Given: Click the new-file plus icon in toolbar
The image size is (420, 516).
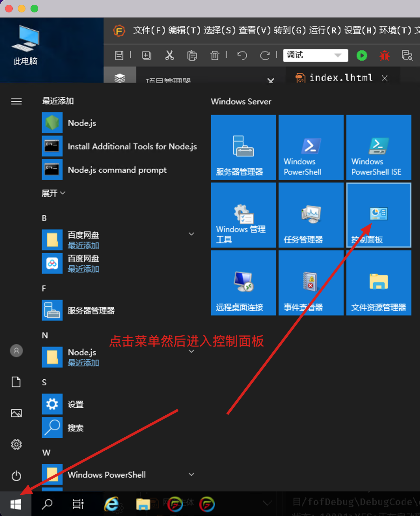Looking at the screenshot, I should coord(146,55).
